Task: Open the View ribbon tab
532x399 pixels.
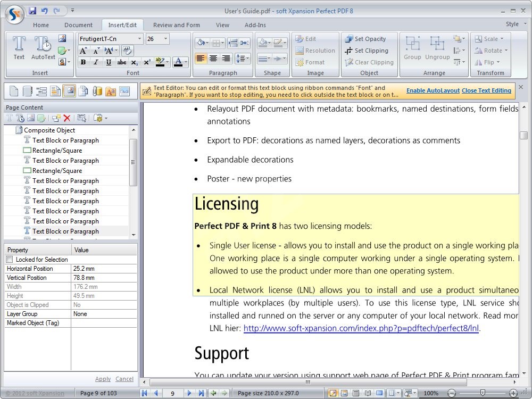Action: (x=222, y=25)
